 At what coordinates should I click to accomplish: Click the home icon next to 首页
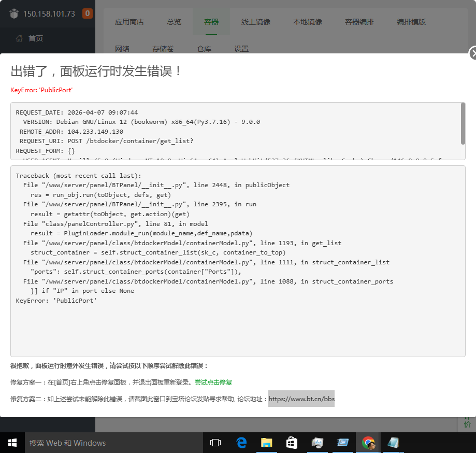click(x=19, y=38)
